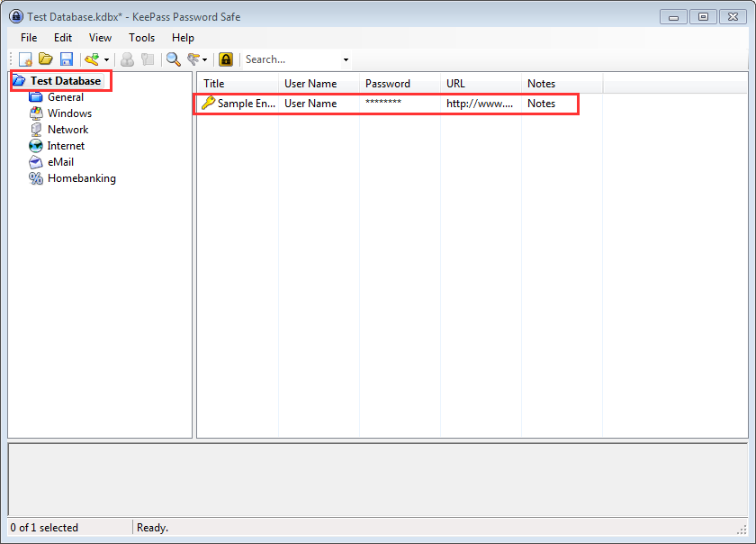Select the Test Database root group
This screenshot has width=756, height=544.
click(x=66, y=81)
